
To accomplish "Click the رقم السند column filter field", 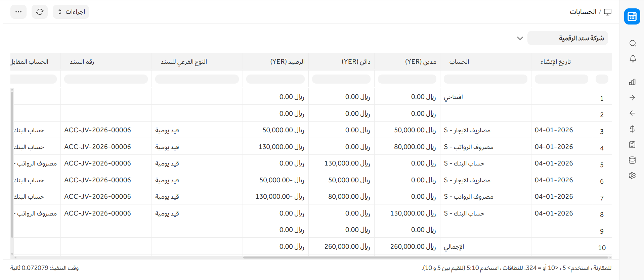I will click(106, 79).
